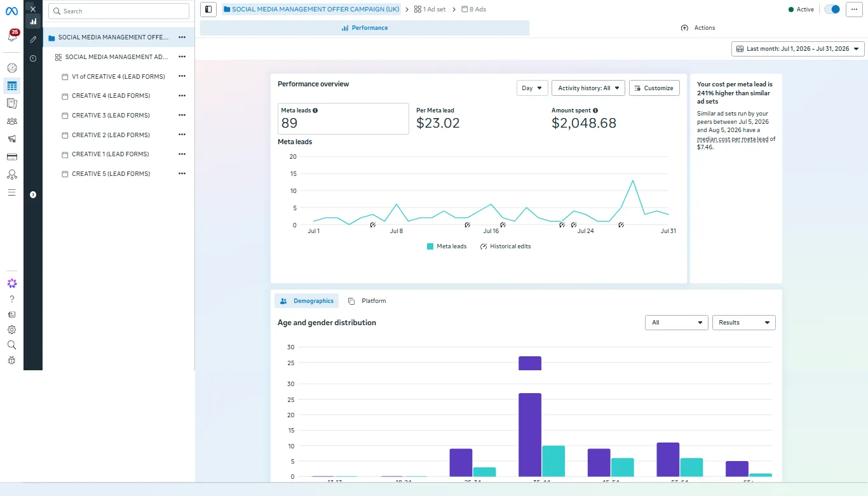The width and height of the screenshot is (868, 496).
Task: Open more options for V1 of CREATIVE 4
Action: 182,76
